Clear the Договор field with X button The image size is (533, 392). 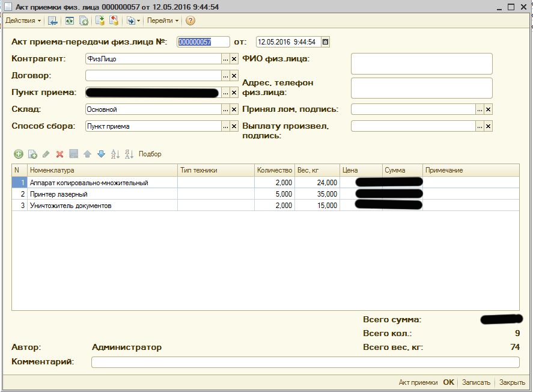pyautogui.click(x=234, y=76)
